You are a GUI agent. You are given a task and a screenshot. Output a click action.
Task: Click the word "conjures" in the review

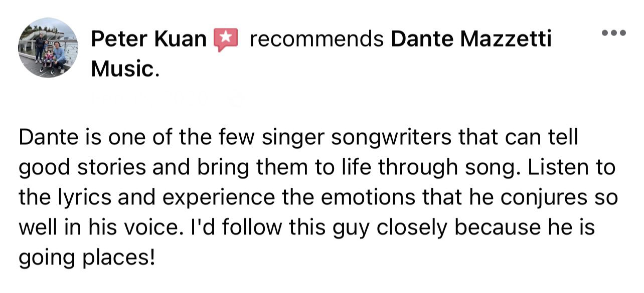point(544,199)
